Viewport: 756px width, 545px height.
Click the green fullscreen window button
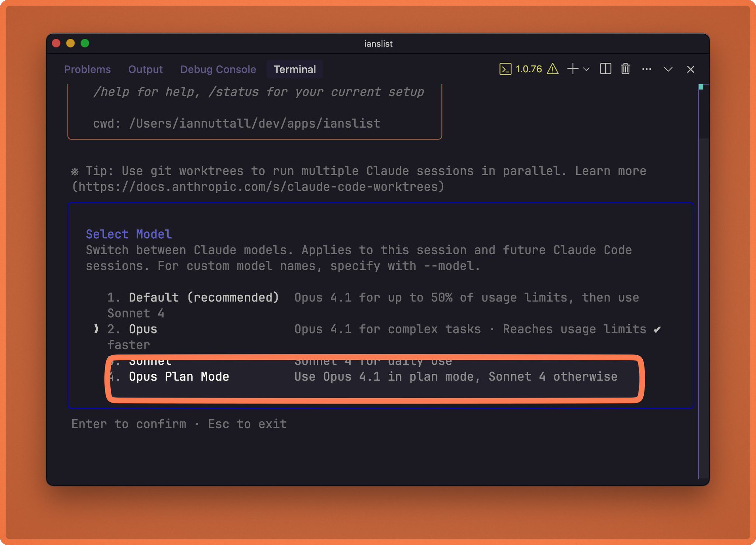[x=85, y=44]
